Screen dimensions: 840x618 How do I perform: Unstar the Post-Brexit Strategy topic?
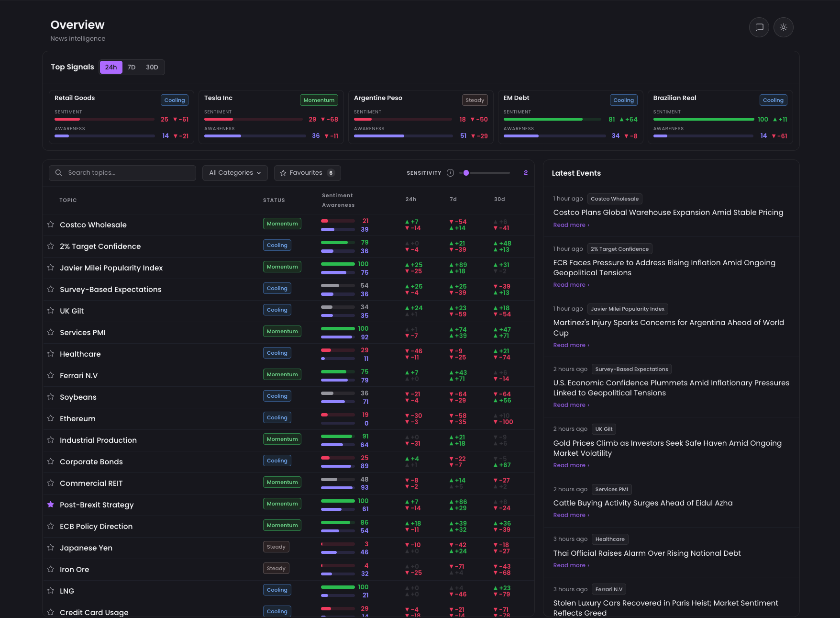[x=51, y=505]
